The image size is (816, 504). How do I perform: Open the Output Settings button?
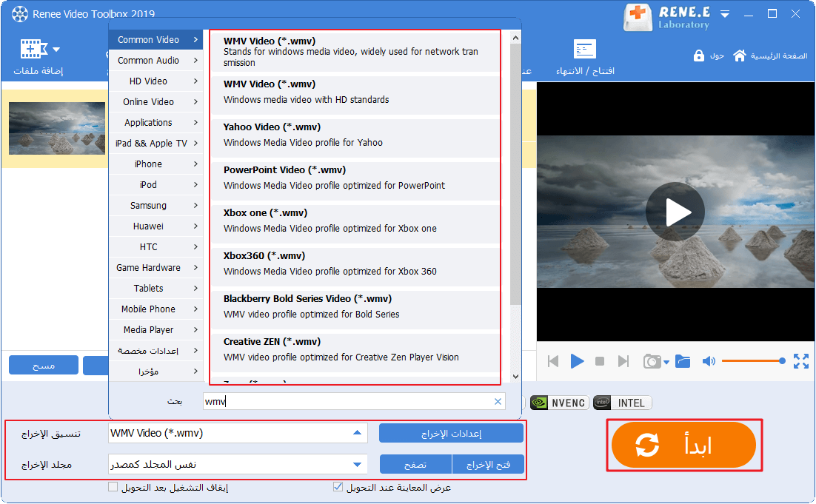(x=451, y=433)
